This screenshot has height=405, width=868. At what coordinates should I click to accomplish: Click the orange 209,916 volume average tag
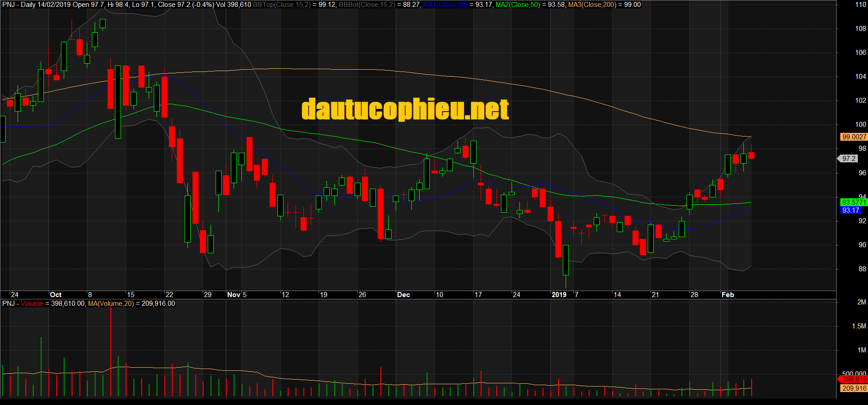coord(854,388)
